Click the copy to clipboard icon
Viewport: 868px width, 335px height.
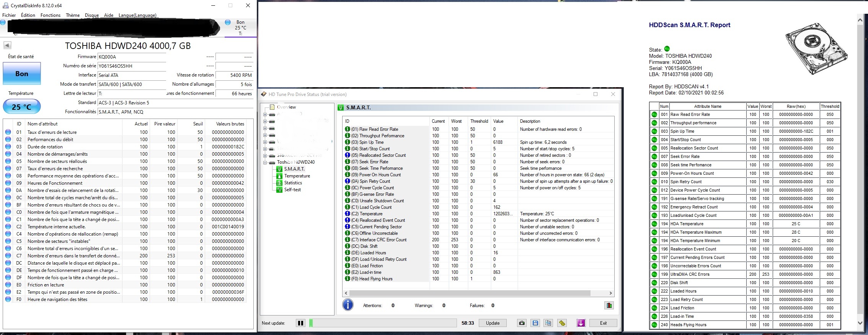click(x=548, y=323)
